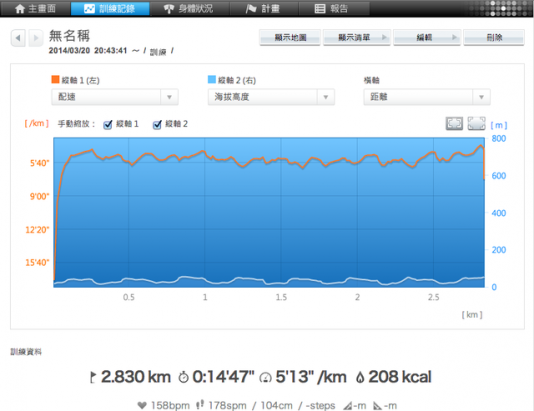The height and width of the screenshot is (411, 534).
Task: Toggle the 縱軸 2 manual zoom checkbox
Action: [157, 125]
